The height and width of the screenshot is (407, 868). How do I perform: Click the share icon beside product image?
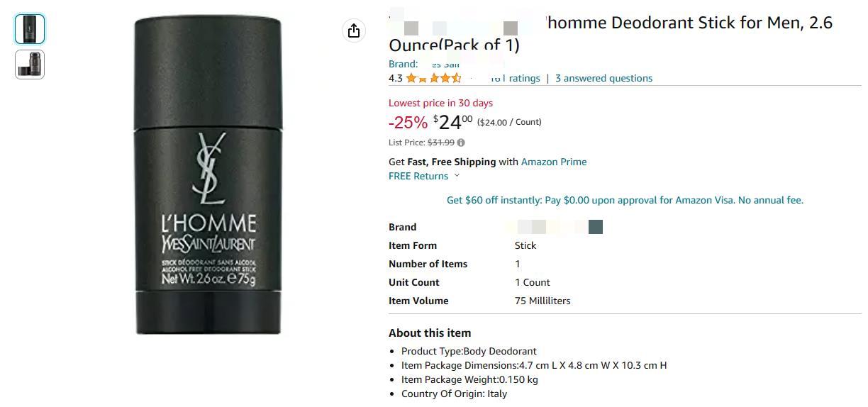[x=353, y=30]
